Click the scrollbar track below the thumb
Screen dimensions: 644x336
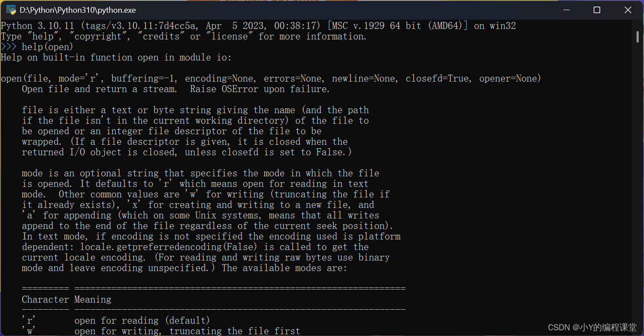tap(638, 175)
